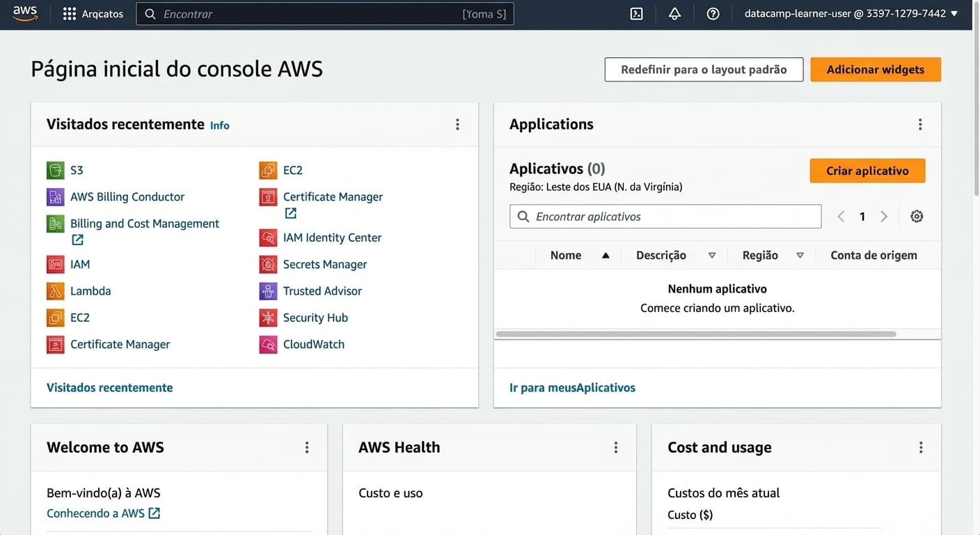
Task: Open the AWS Billing Conductor icon
Action: point(56,196)
